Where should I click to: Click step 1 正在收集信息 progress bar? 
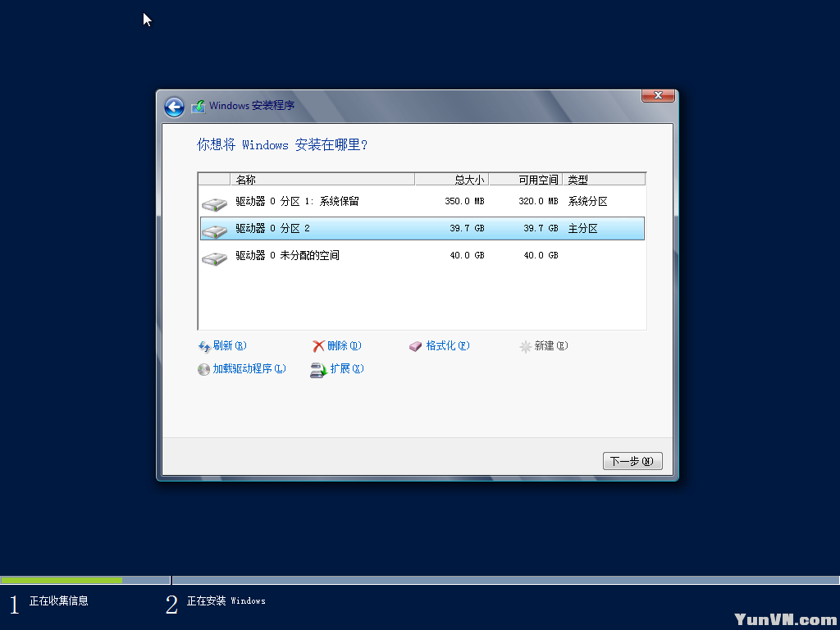[x=85, y=580]
